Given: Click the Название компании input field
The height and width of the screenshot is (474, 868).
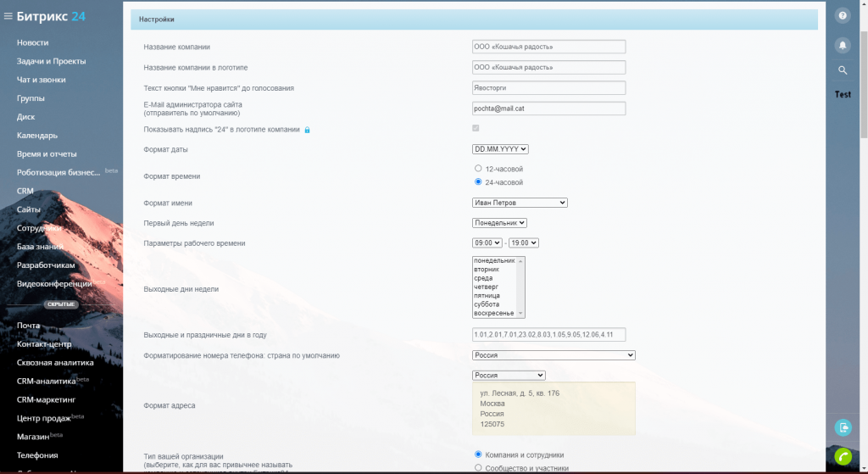Looking at the screenshot, I should tap(548, 47).
